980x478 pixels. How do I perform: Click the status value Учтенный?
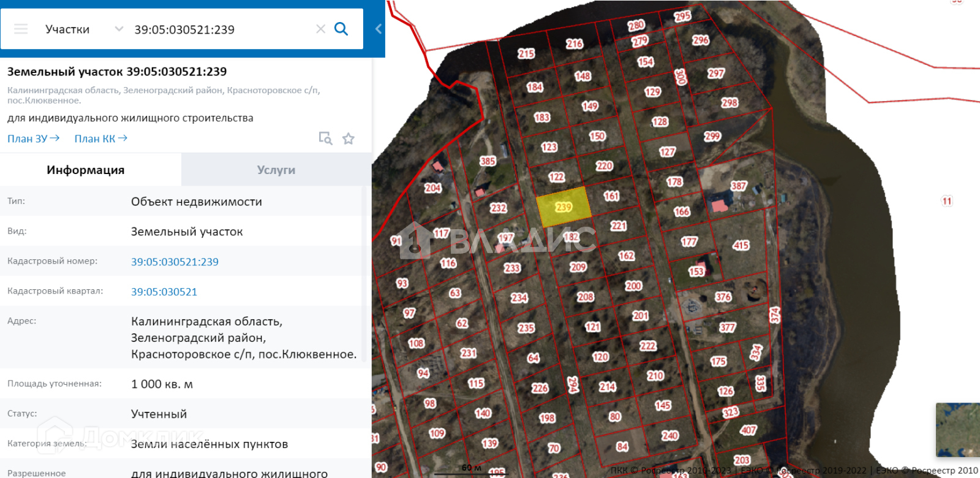[x=159, y=414]
